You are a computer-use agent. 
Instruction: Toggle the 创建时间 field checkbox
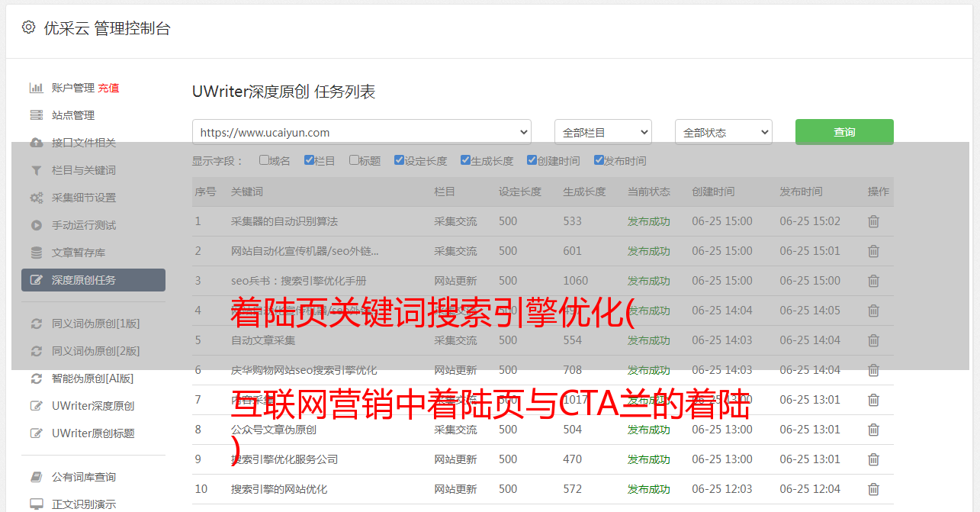[532, 160]
